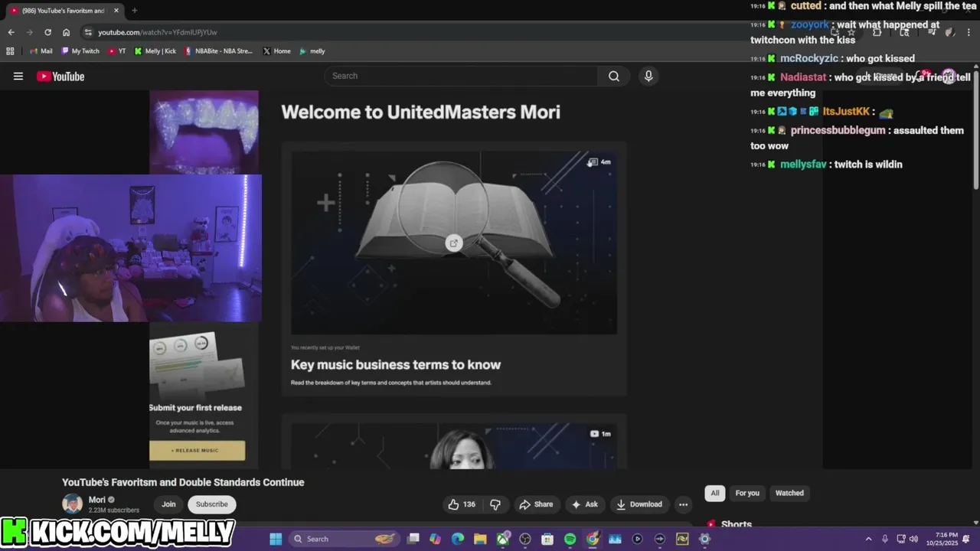Click the video title below the player
980x551 pixels.
[x=183, y=482]
